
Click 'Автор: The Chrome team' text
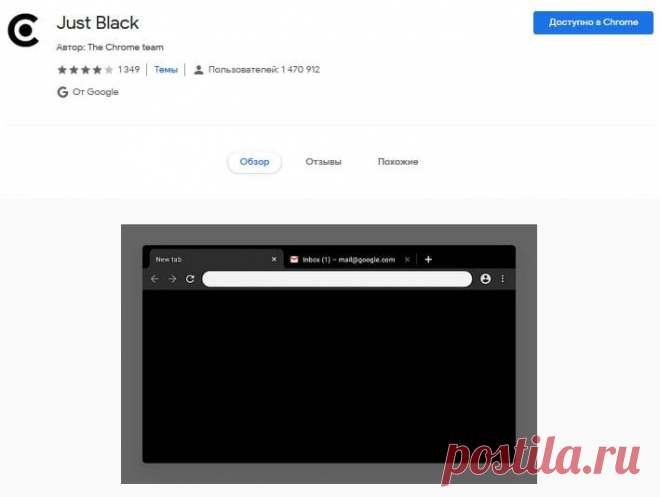(110, 47)
